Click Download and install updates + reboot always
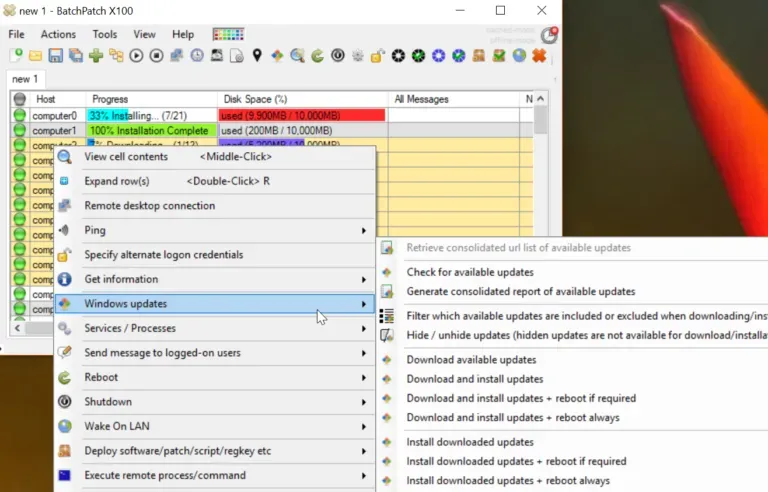 click(513, 418)
